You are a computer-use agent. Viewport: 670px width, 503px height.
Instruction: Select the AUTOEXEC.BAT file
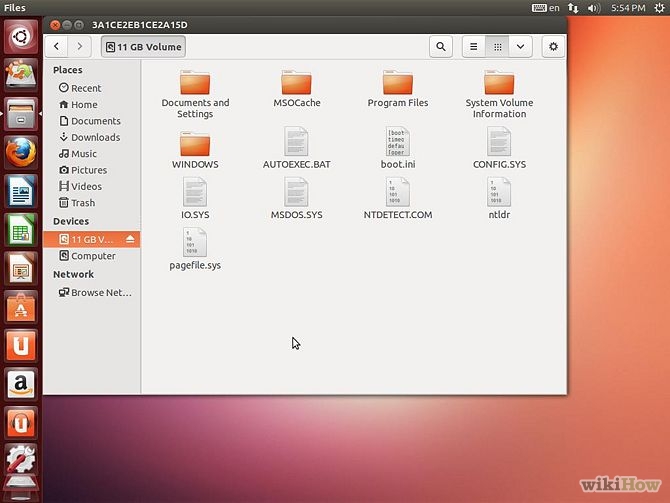point(297,148)
